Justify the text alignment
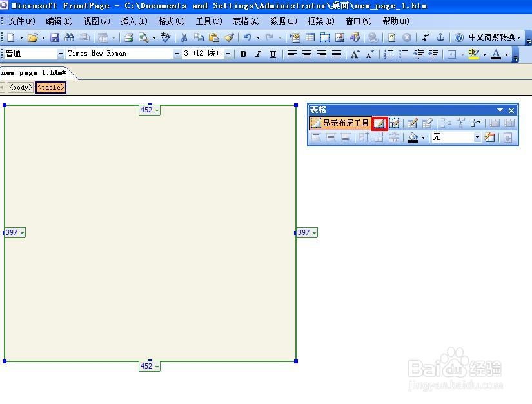532x404 pixels. [336, 54]
